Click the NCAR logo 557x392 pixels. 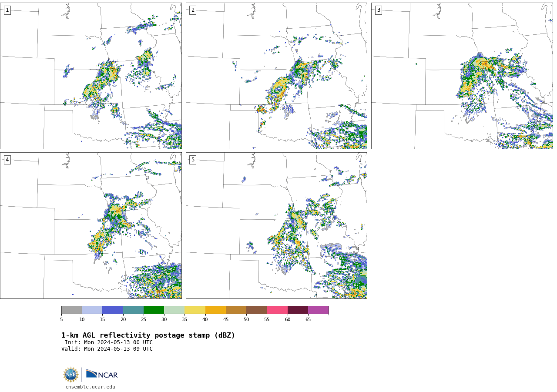pyautogui.click(x=102, y=374)
